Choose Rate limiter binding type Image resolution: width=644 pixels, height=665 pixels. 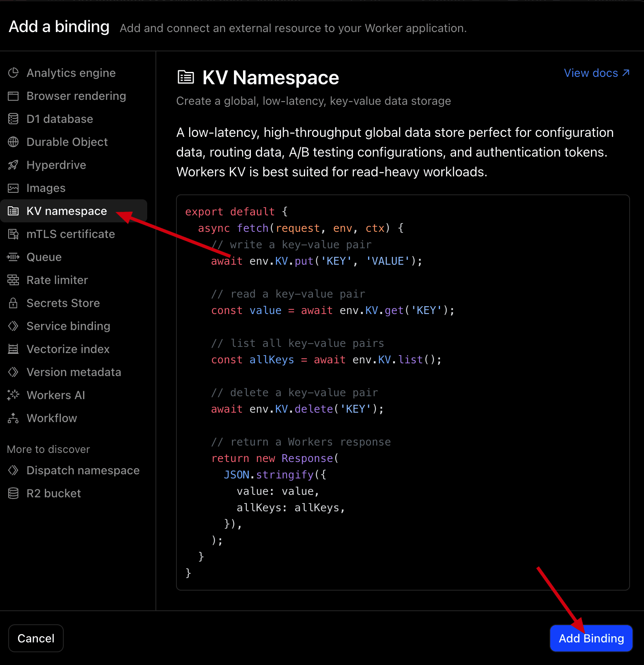(x=57, y=280)
